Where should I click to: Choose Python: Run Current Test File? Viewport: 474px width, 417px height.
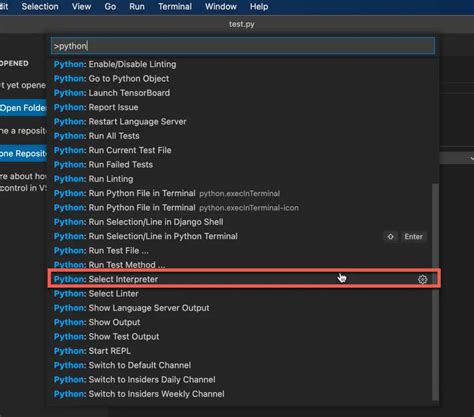click(243, 150)
